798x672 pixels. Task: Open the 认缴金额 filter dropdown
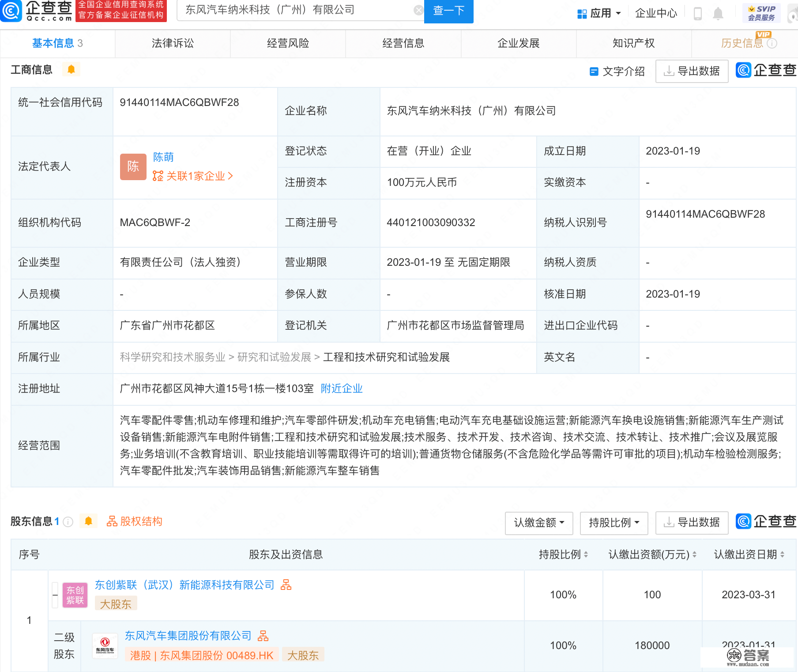pos(539,523)
